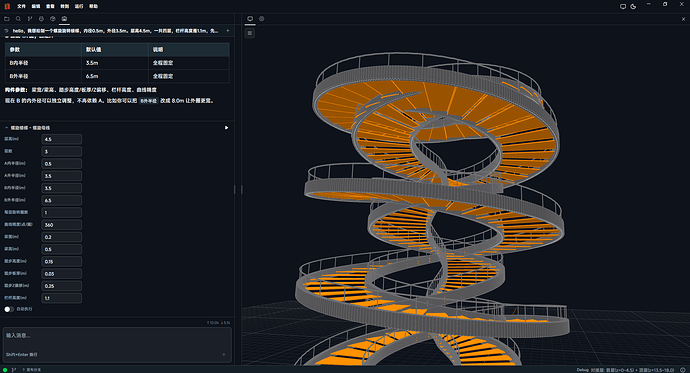The width and height of the screenshot is (690, 373).
Task: Open the 文件 menu
Action: (21, 6)
